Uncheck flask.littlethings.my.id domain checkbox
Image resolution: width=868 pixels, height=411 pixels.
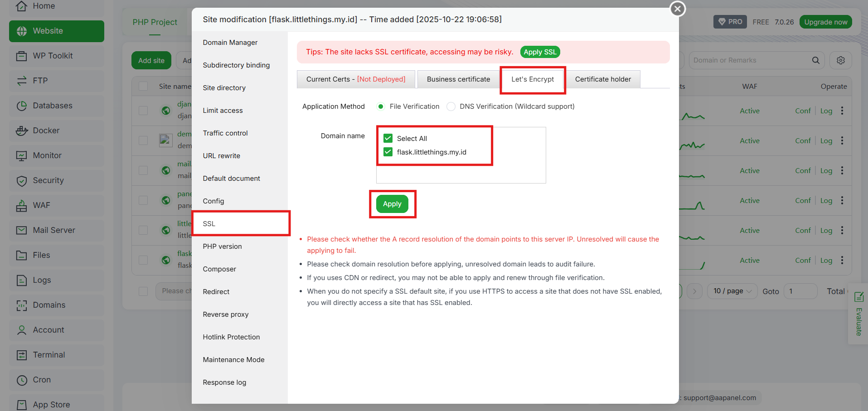point(388,152)
